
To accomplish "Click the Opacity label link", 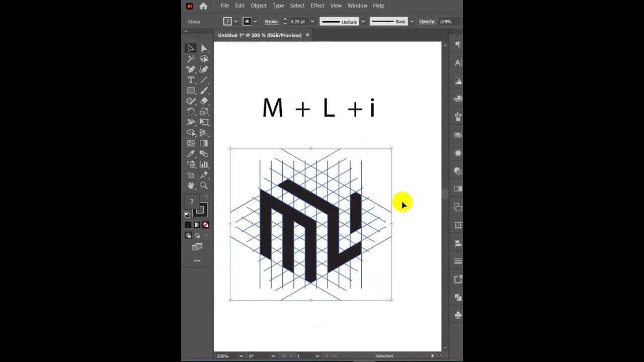I will point(427,22).
